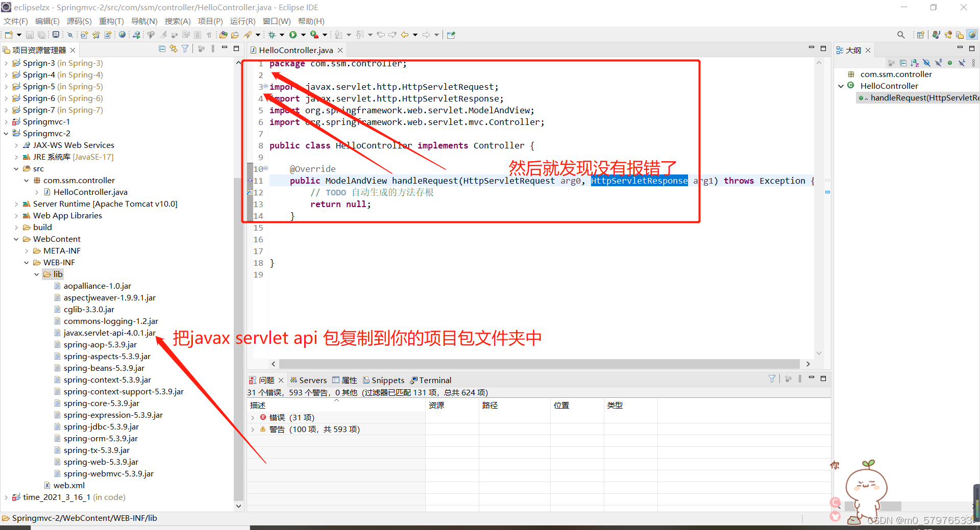Collapse the Springmvc-2 project node

[6, 134]
